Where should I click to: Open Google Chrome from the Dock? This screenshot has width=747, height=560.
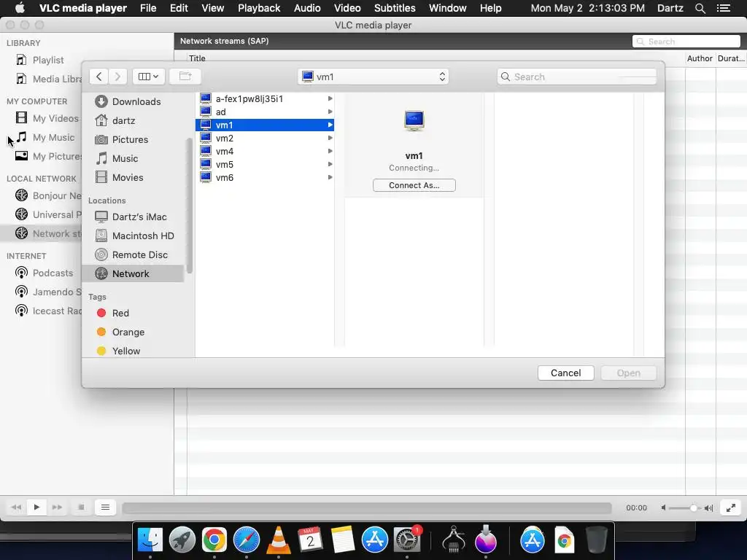click(214, 540)
